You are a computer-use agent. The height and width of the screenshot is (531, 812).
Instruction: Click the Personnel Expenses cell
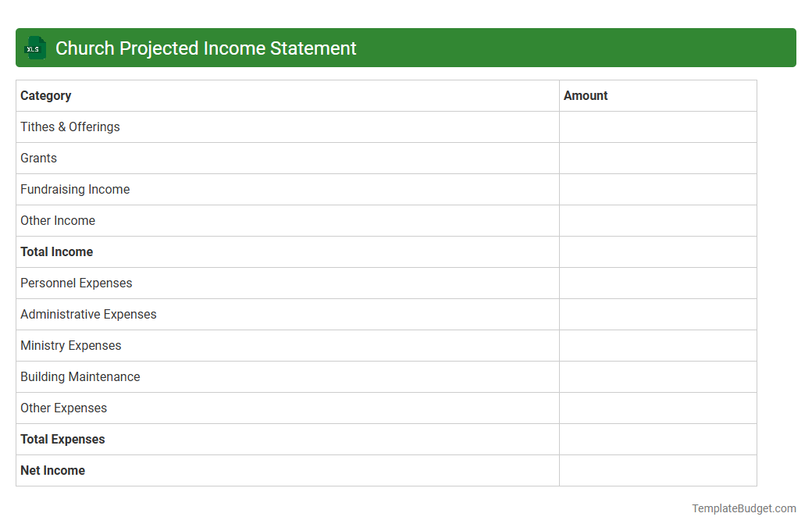[x=76, y=283]
